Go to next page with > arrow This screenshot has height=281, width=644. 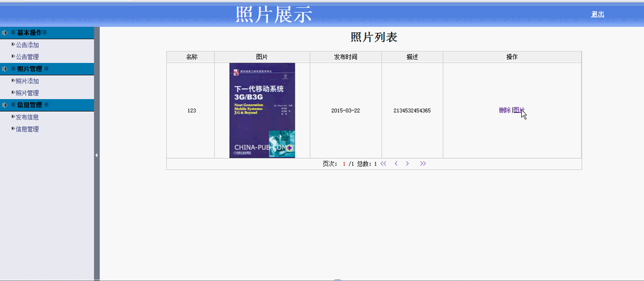pyautogui.click(x=407, y=164)
